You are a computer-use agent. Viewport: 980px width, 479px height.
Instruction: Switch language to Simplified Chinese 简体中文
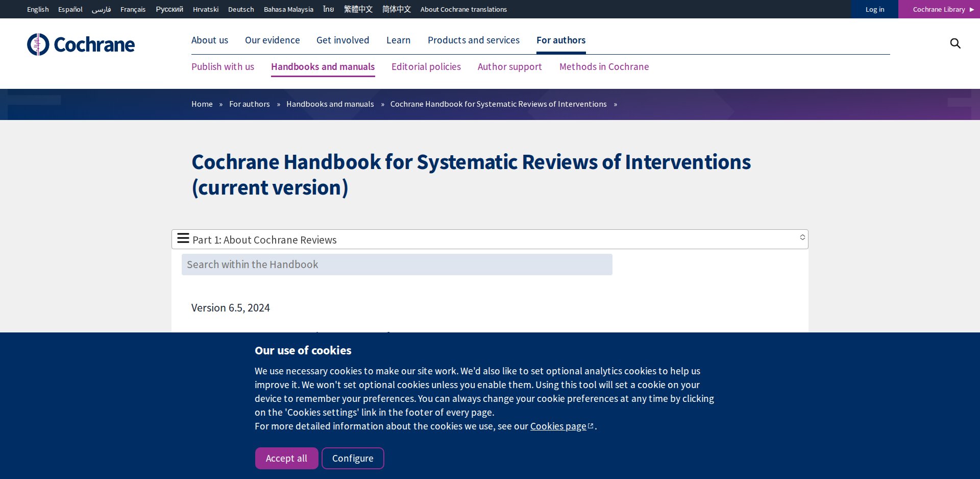coord(397,9)
